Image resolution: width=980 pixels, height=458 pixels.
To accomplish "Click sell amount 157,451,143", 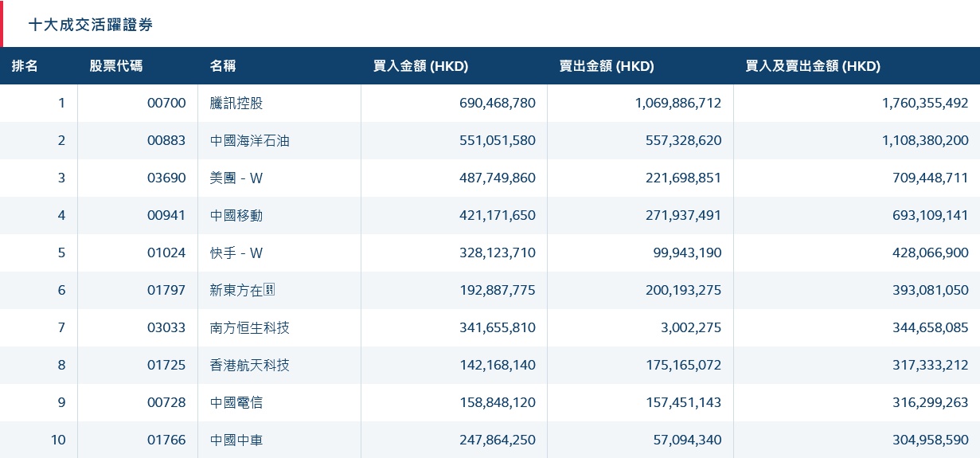I will point(684,402).
